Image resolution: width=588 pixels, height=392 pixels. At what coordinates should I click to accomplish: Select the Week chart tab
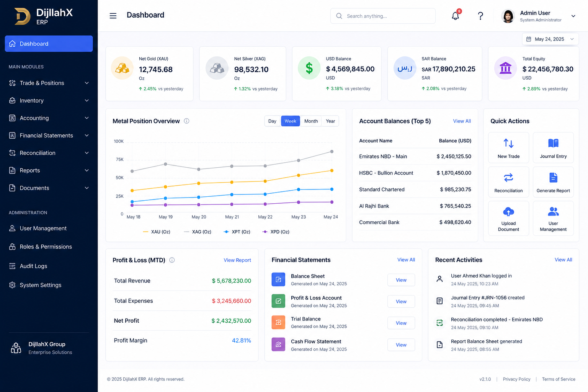[291, 121]
